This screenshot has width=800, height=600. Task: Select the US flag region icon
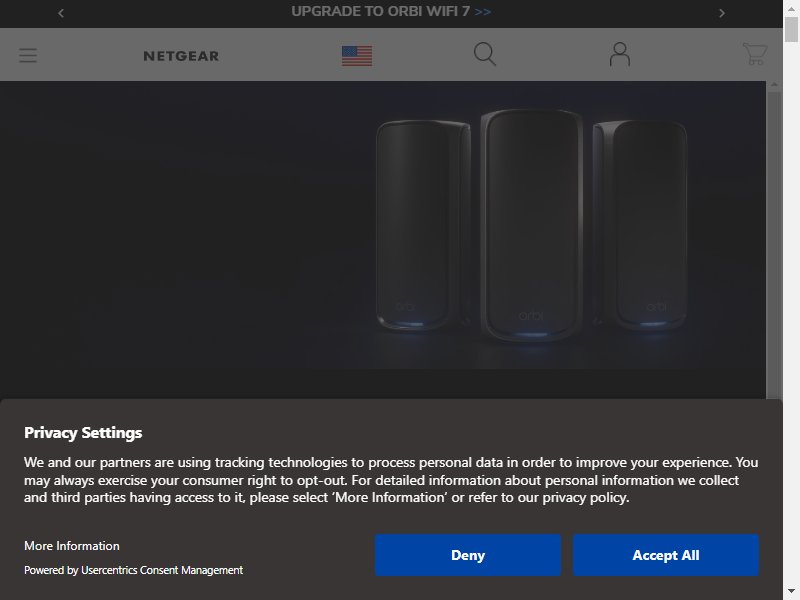(x=357, y=56)
